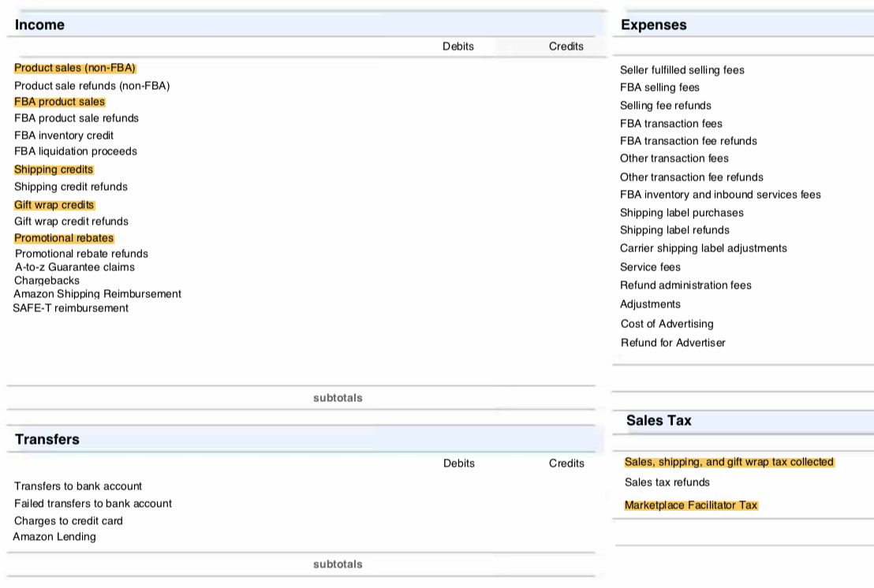Select the FBA inventory credit row
874x588 pixels.
(64, 136)
